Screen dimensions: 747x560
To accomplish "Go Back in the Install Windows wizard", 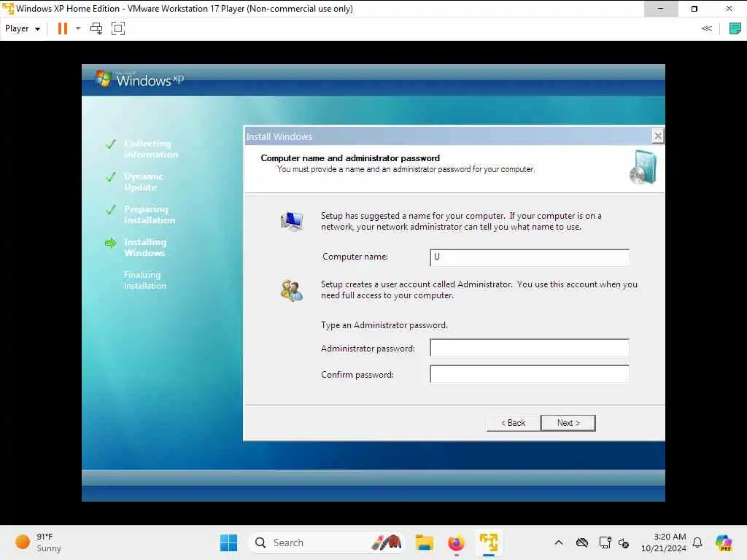I will click(x=513, y=423).
